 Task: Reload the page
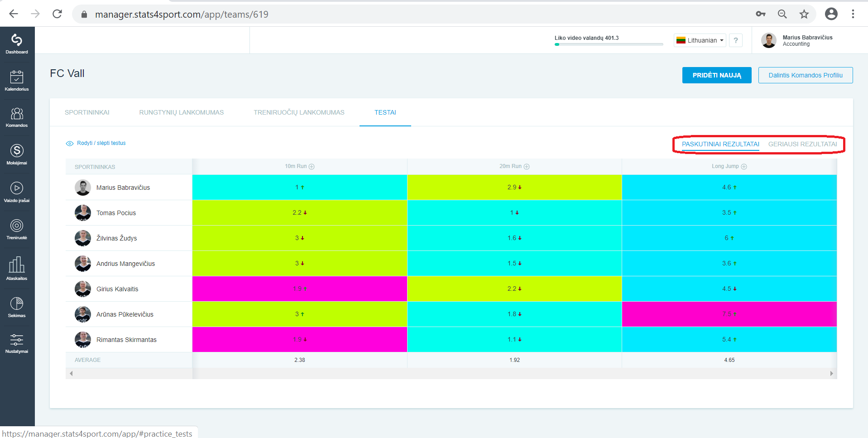(57, 14)
